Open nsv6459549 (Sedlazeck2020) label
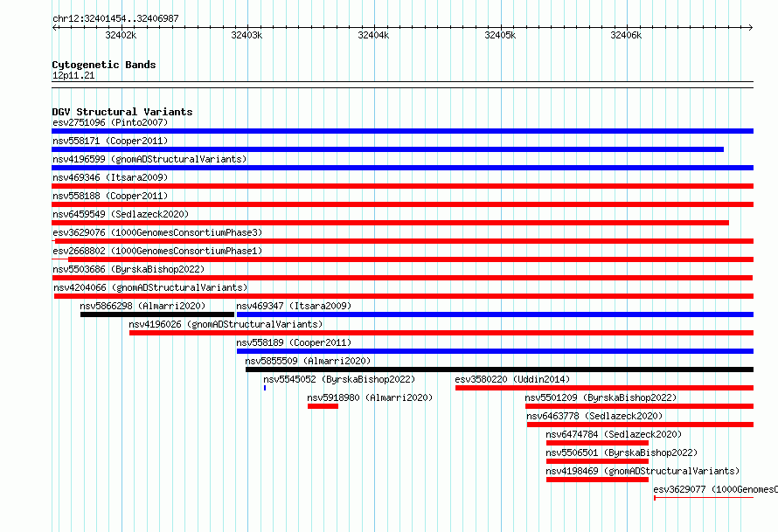The image size is (778, 532). 121,214
